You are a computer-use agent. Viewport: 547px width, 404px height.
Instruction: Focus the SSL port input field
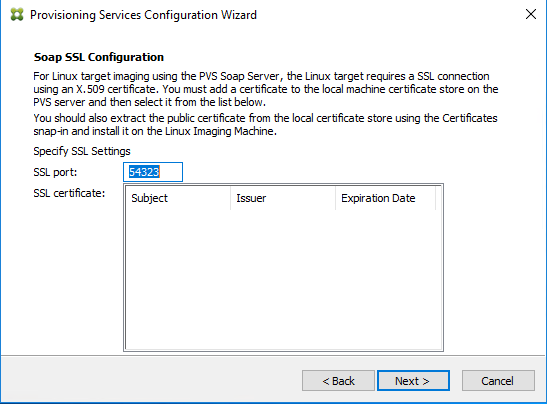(x=153, y=172)
